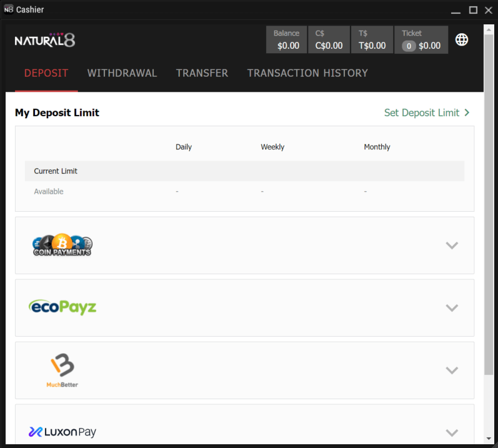The width and height of the screenshot is (498, 448).
Task: Choose the ecoPayz logo
Action: [x=62, y=307]
